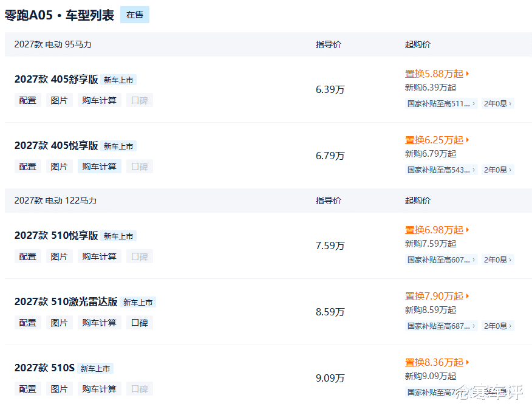532x412 pixels.
Task: Open 口碑 for 510激光雷达版
Action: coord(140,323)
